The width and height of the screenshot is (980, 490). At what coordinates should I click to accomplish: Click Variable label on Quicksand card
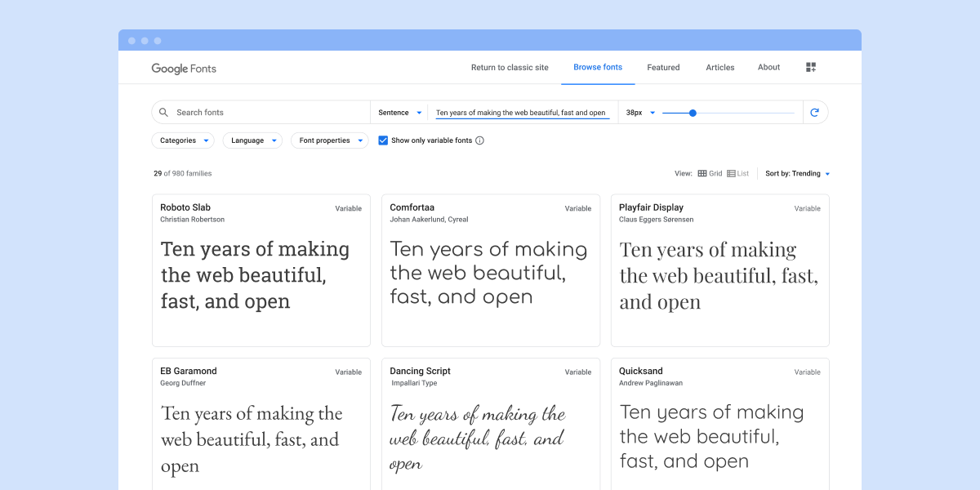point(807,372)
